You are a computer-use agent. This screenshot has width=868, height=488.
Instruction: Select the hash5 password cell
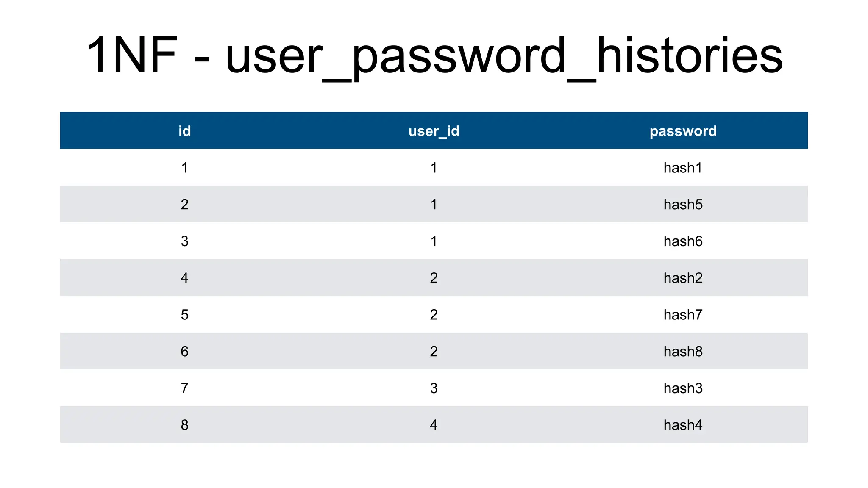coord(683,205)
